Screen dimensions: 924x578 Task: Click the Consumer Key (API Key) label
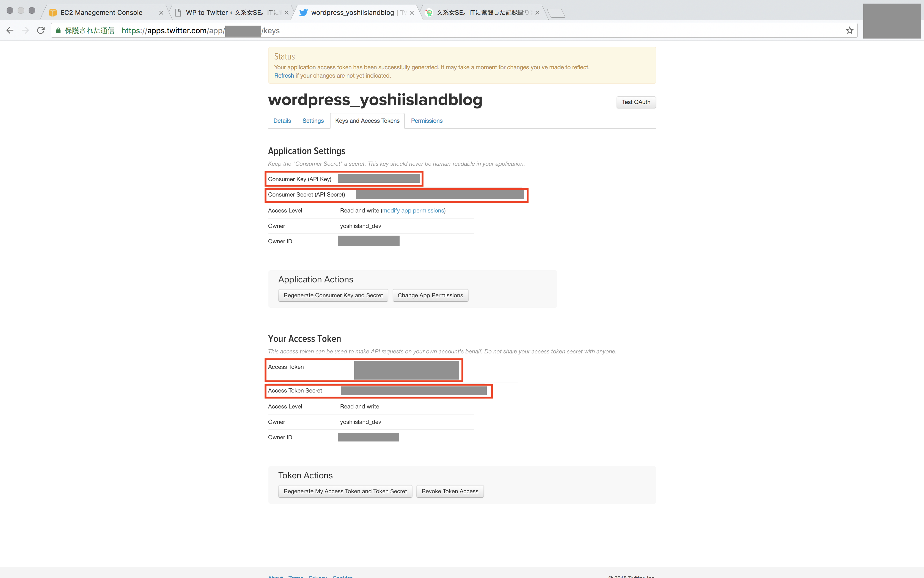(300, 179)
